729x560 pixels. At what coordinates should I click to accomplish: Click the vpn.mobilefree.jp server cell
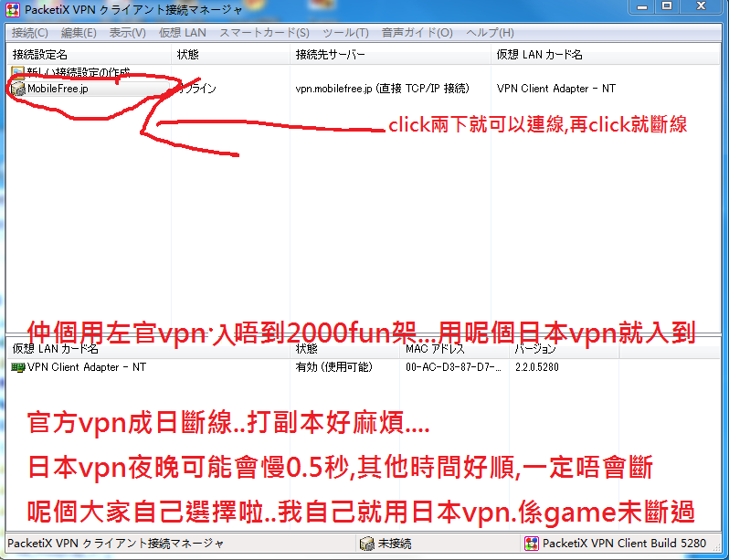[x=382, y=89]
